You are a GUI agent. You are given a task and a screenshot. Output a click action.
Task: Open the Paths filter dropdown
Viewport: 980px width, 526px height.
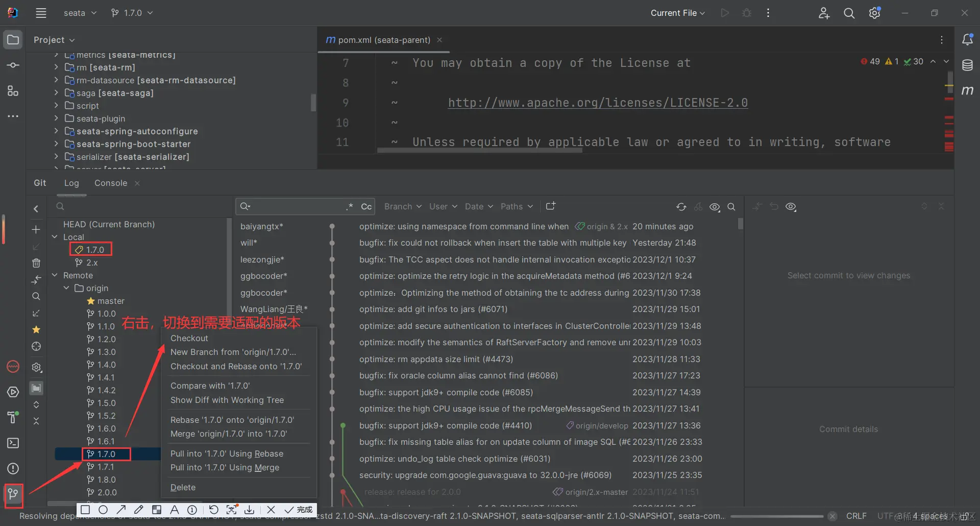517,206
